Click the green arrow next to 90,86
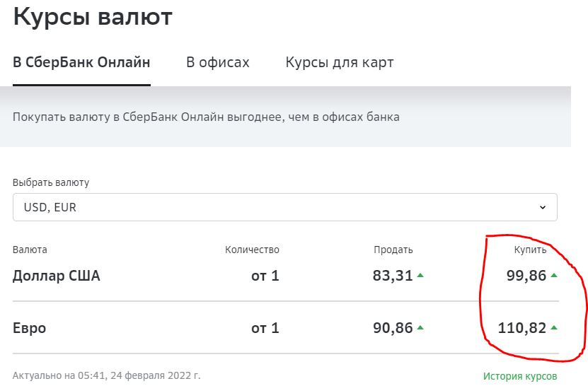 click(420, 328)
